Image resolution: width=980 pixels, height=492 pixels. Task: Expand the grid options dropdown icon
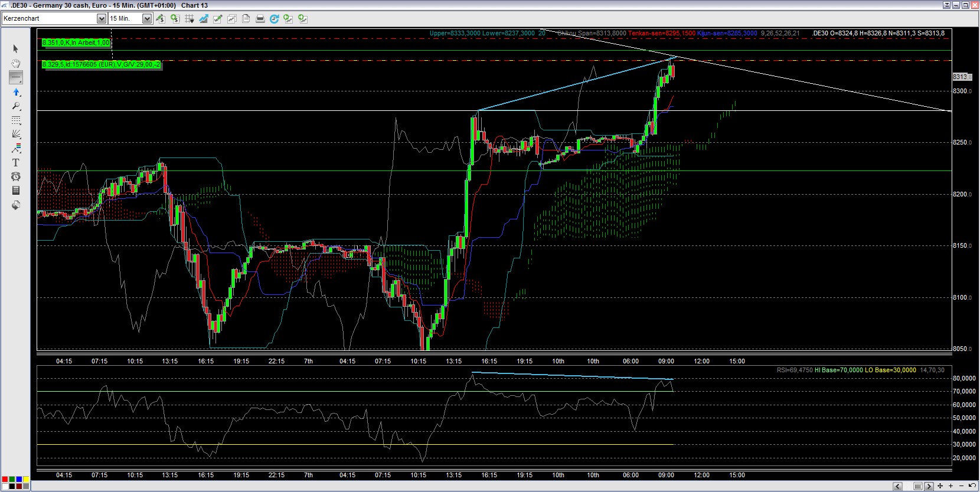[x=190, y=19]
